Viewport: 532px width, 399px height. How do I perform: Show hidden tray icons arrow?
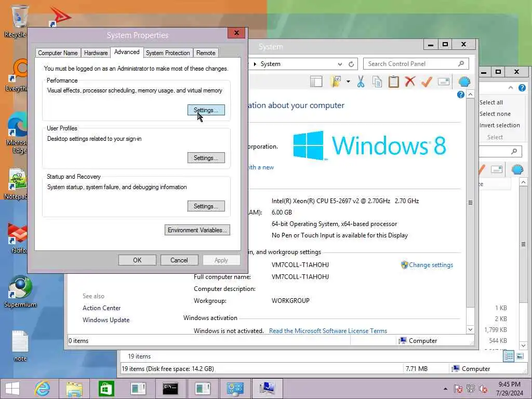coord(445,389)
